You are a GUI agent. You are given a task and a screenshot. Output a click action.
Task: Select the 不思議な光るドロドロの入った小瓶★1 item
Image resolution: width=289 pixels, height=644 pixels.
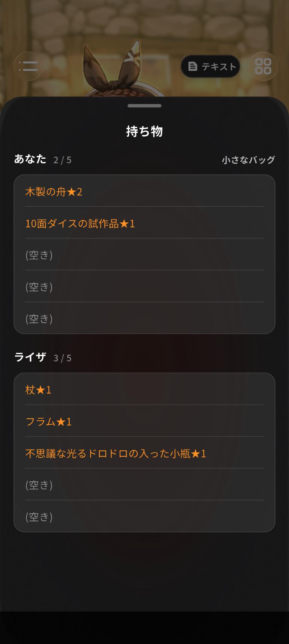click(144, 453)
